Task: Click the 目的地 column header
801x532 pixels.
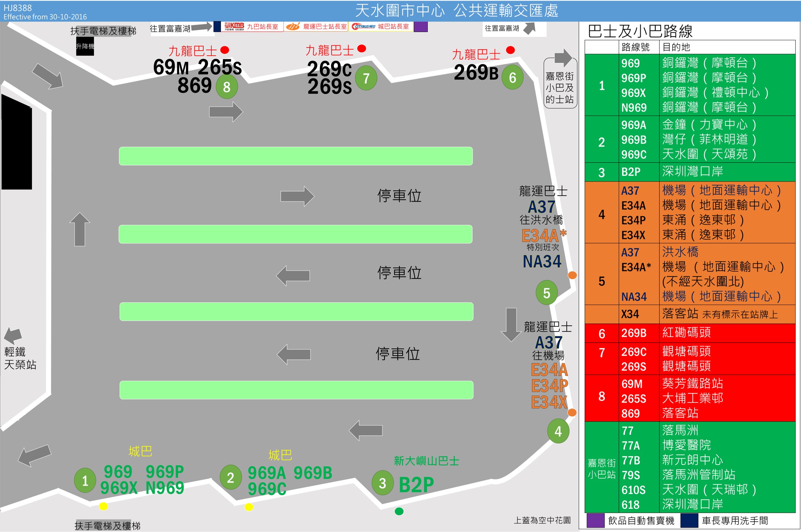Action: point(676,47)
